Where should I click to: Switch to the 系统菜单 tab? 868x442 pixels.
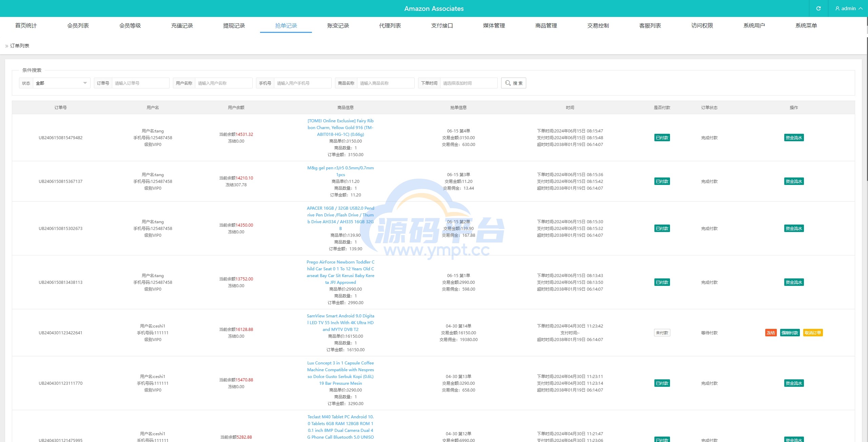point(806,25)
